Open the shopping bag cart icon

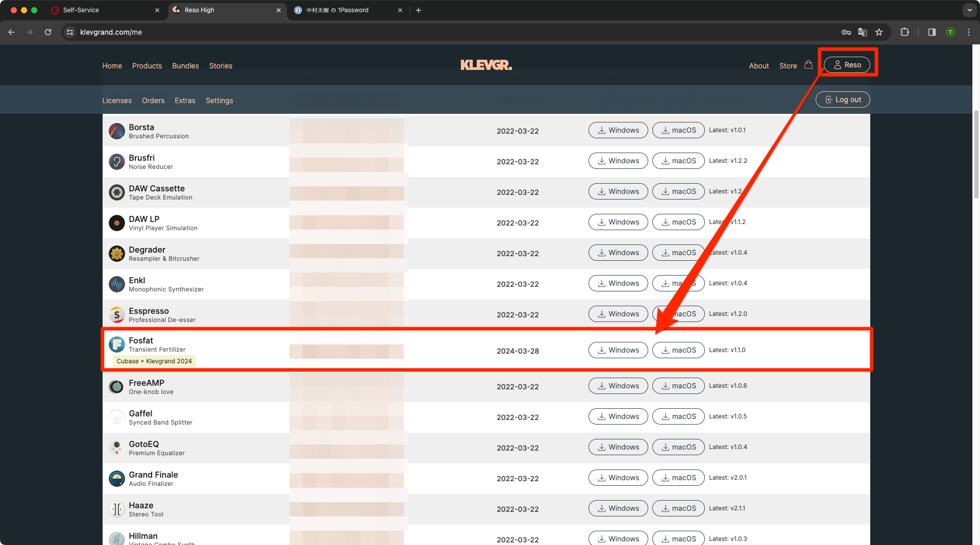808,65
